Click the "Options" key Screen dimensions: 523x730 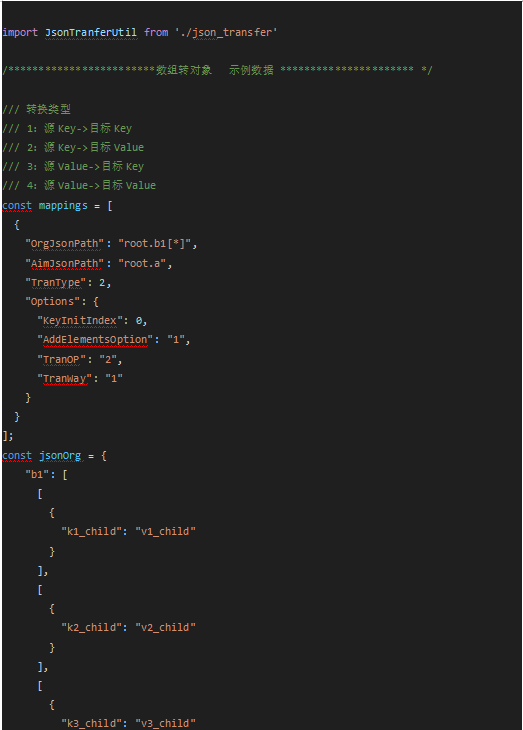pyautogui.click(x=53, y=301)
